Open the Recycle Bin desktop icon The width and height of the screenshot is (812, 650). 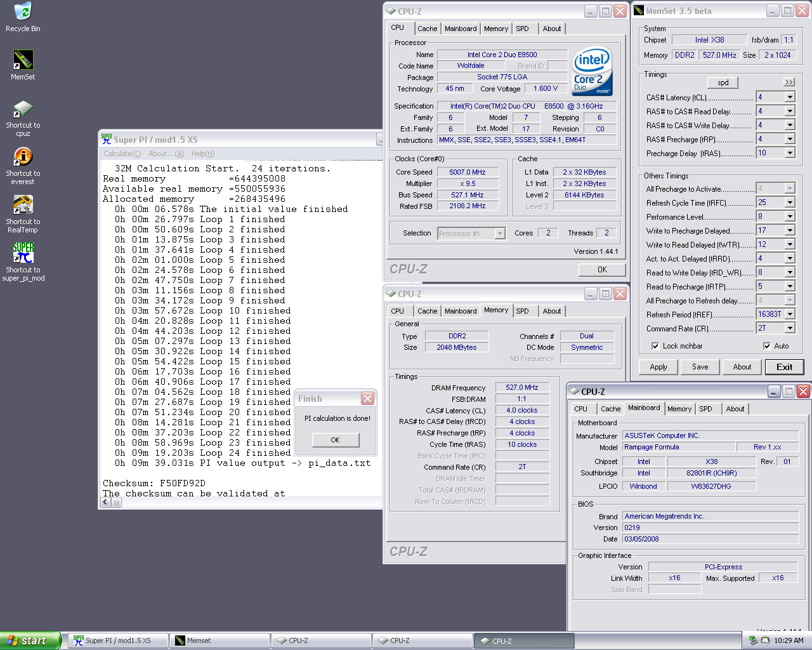pyautogui.click(x=23, y=12)
